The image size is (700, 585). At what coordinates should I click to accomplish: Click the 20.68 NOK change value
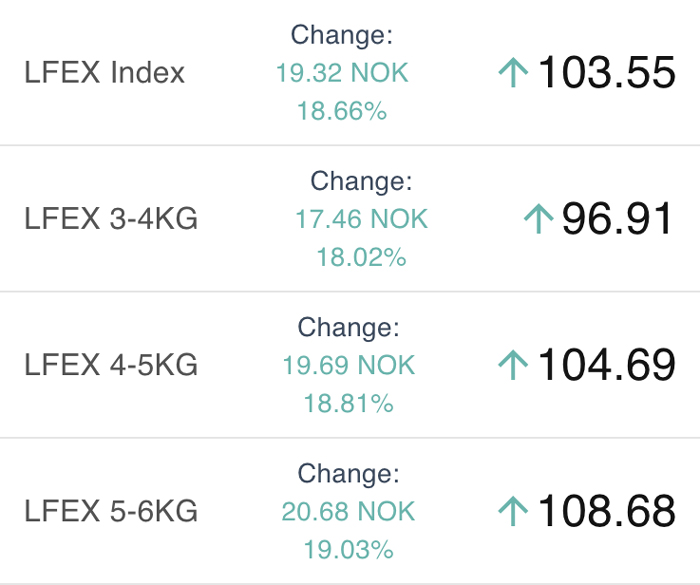point(348,511)
